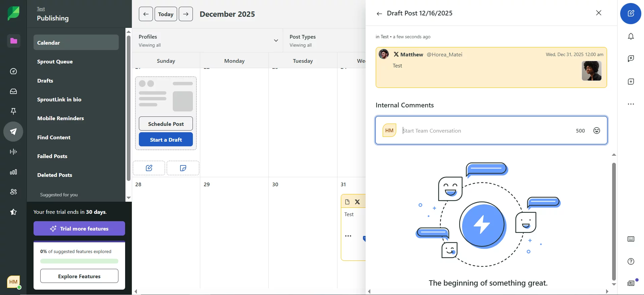Expand the Profiles filter dropdown
The height and width of the screenshot is (295, 644).
click(x=208, y=41)
